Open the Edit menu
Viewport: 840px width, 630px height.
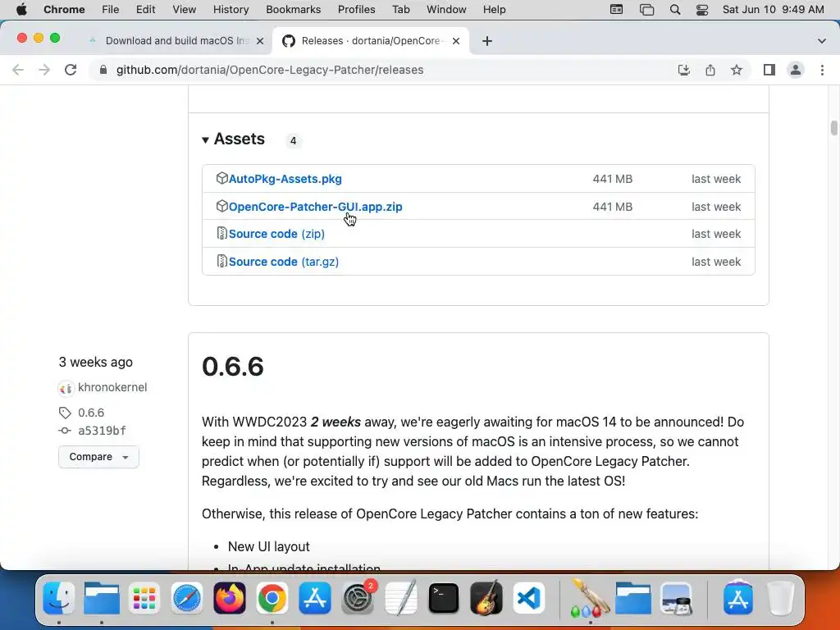coord(145,10)
